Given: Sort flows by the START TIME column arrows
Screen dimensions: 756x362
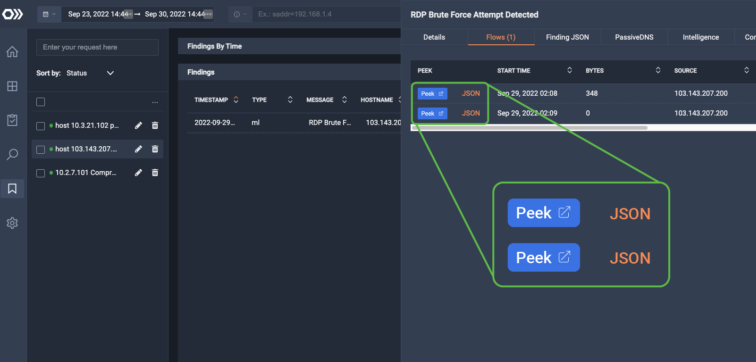Looking at the screenshot, I should (x=569, y=70).
